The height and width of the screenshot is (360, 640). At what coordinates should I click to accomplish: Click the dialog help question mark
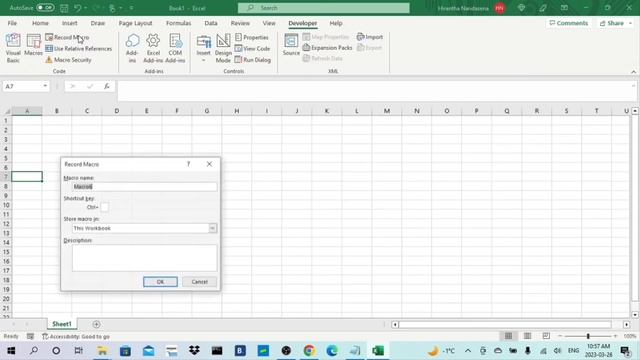[x=188, y=164]
